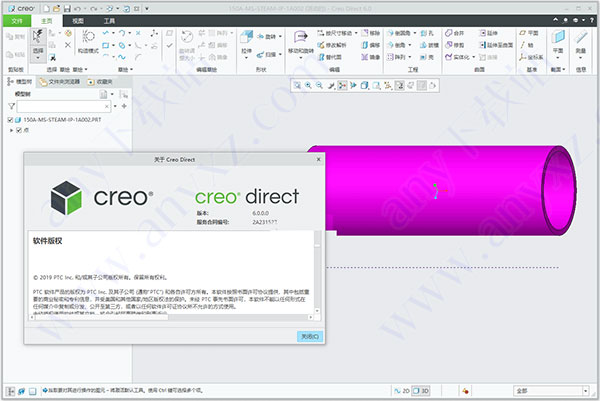Open the filter field dropdown arrow
Viewport: 600px width, 401px height.
115,106
